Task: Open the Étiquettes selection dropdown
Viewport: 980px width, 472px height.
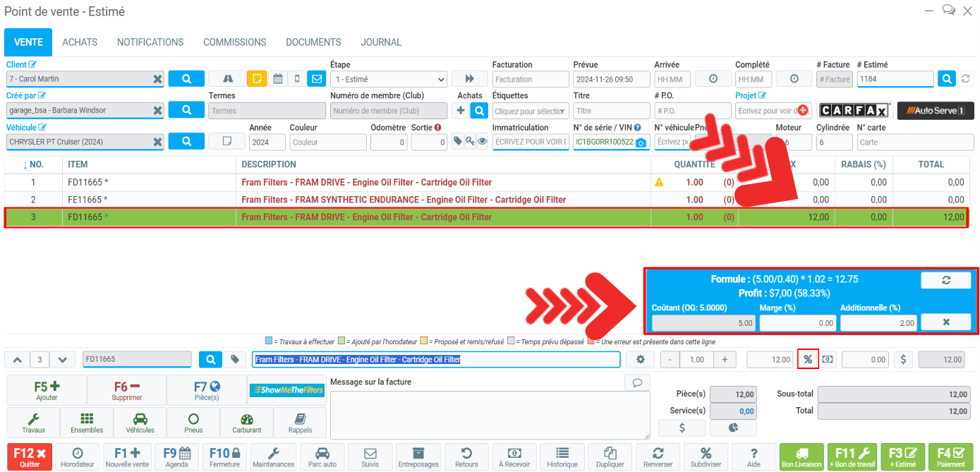Action: pyautogui.click(x=531, y=111)
